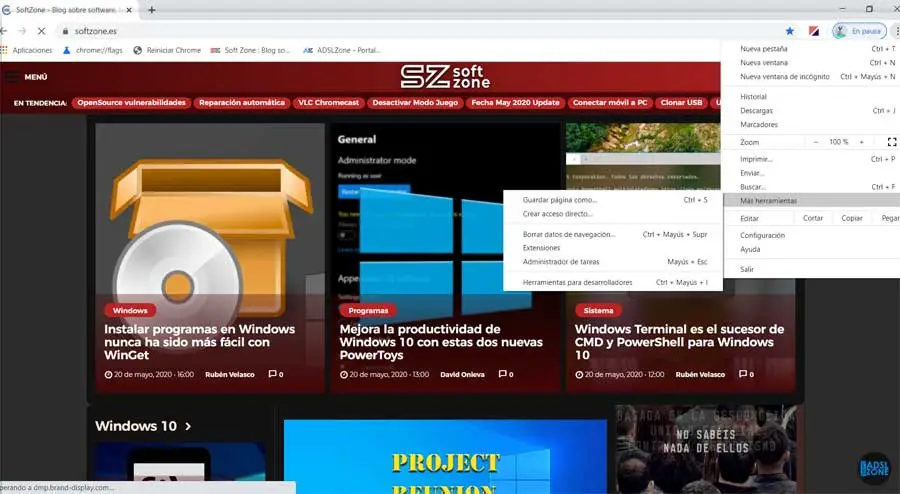
Task: Click the red extension icon beside the star
Action: [x=814, y=31]
